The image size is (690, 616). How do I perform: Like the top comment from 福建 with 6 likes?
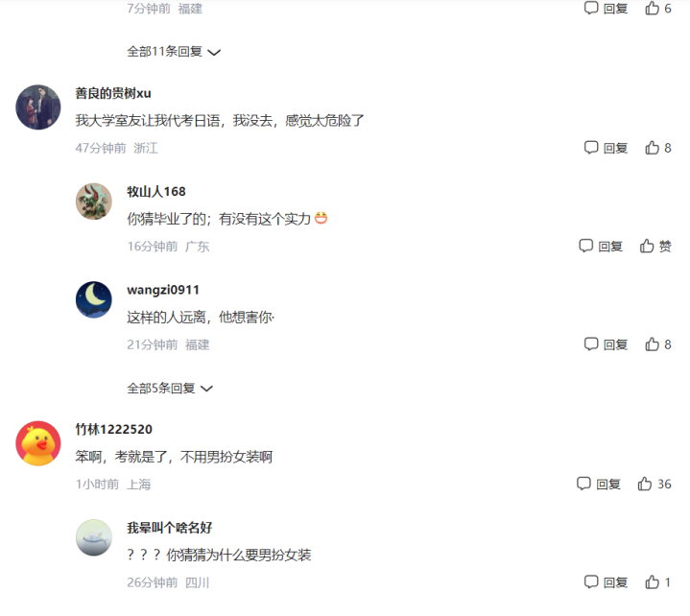pos(658,8)
